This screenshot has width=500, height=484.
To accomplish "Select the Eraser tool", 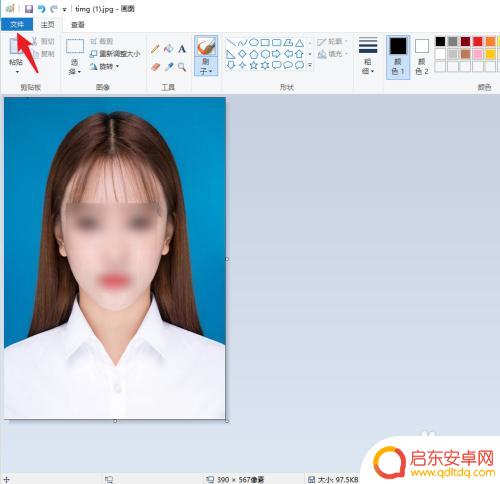I will click(x=155, y=67).
